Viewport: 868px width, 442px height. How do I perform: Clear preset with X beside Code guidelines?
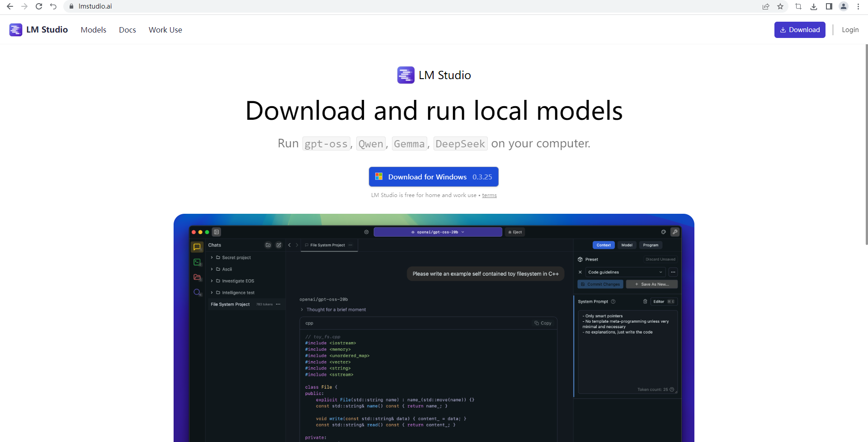pyautogui.click(x=580, y=272)
